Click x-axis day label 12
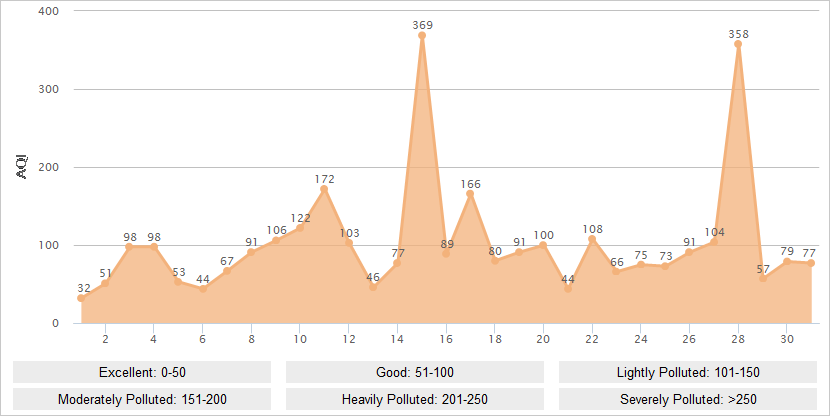Screen dimensions: 830x416 pyautogui.click(x=349, y=339)
